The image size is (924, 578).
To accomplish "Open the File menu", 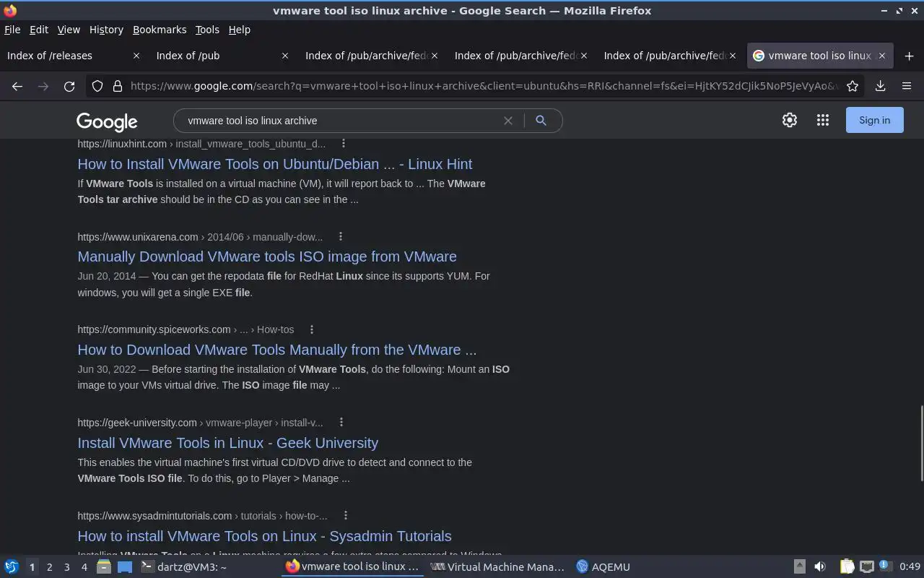I will 12,30.
